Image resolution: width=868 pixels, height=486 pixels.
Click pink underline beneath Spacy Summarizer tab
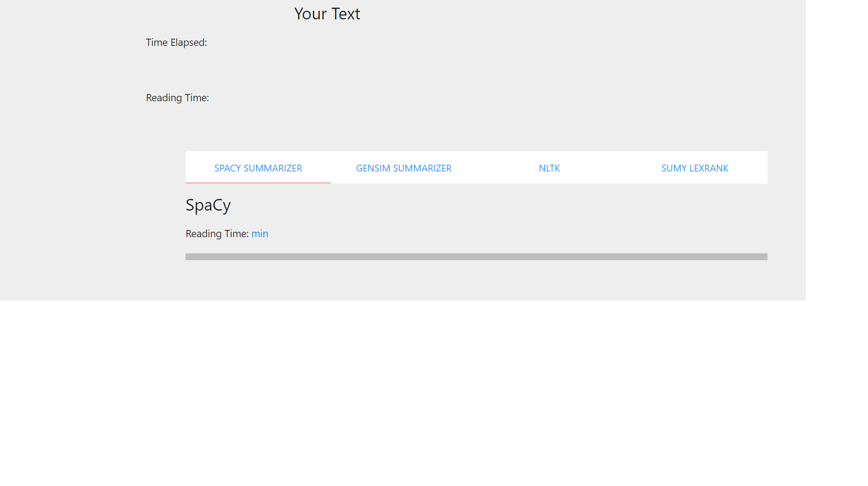pyautogui.click(x=258, y=183)
